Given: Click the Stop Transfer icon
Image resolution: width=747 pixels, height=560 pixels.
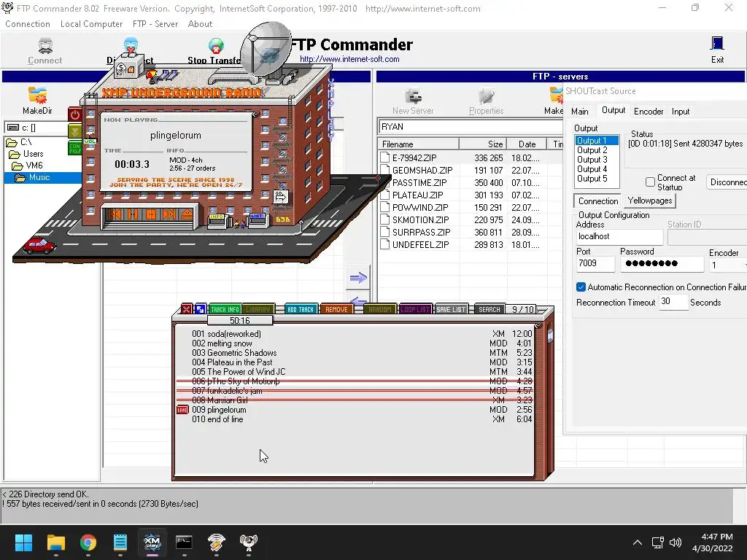Looking at the screenshot, I should (216, 47).
